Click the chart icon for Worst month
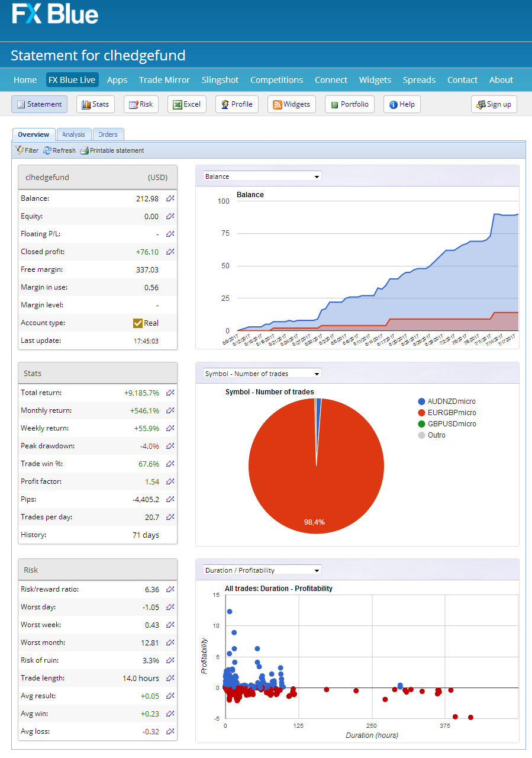This screenshot has width=532, height=758. pyautogui.click(x=170, y=643)
